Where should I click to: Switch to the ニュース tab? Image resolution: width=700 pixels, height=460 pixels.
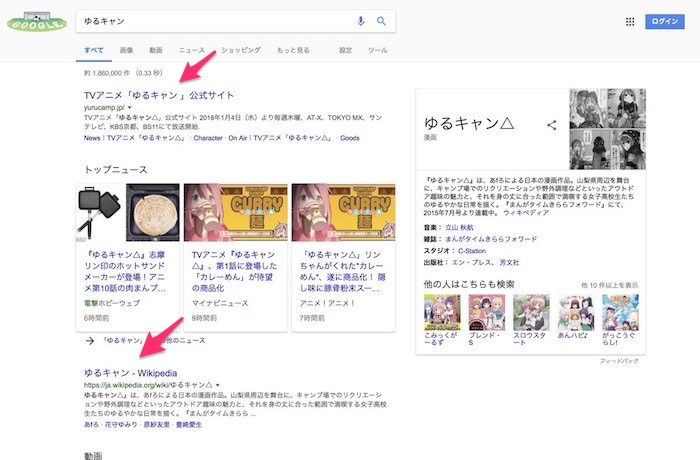(191, 50)
